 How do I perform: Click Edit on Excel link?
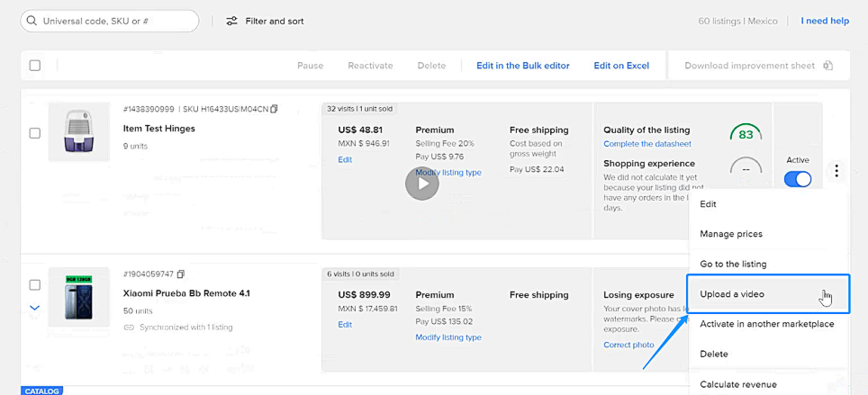point(621,66)
